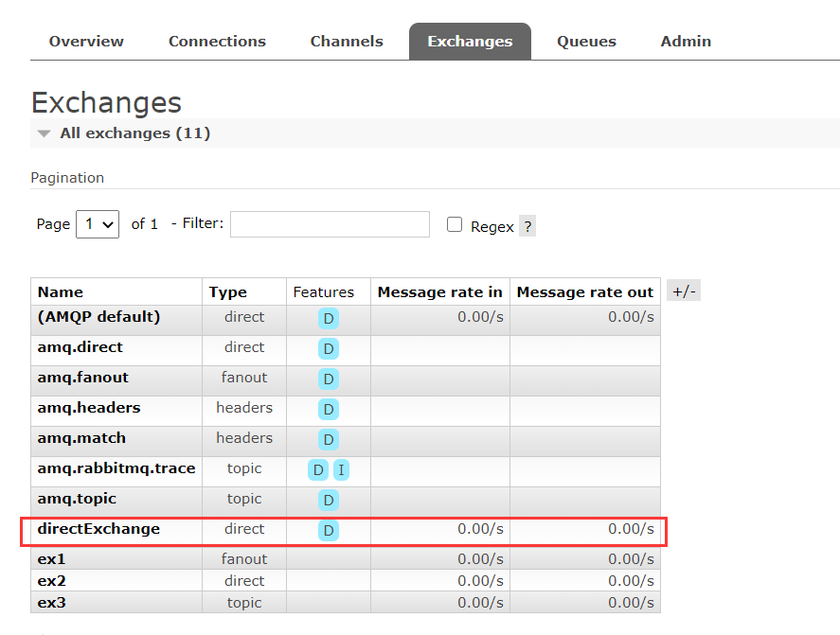Open the Page number dropdown
The width and height of the screenshot is (840, 635).
point(98,223)
